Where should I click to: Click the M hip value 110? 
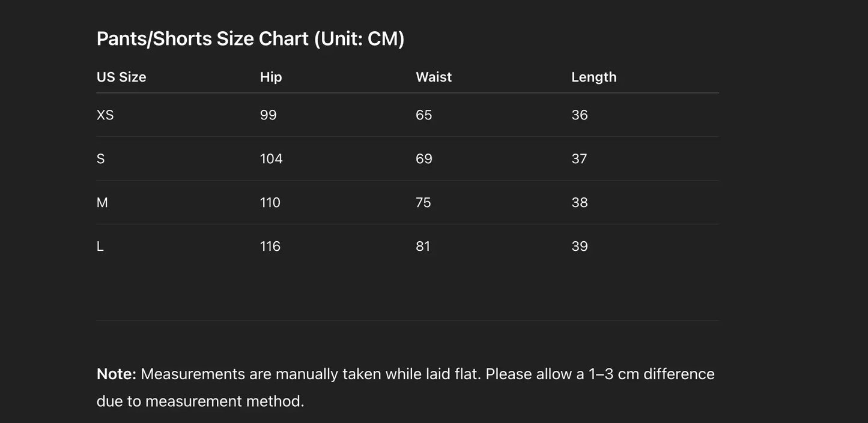pyautogui.click(x=270, y=203)
